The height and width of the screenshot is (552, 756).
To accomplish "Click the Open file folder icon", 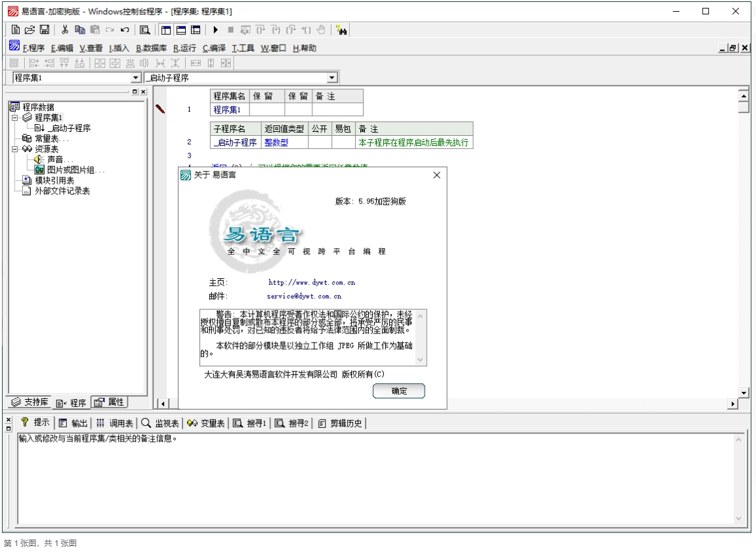I will point(30,30).
